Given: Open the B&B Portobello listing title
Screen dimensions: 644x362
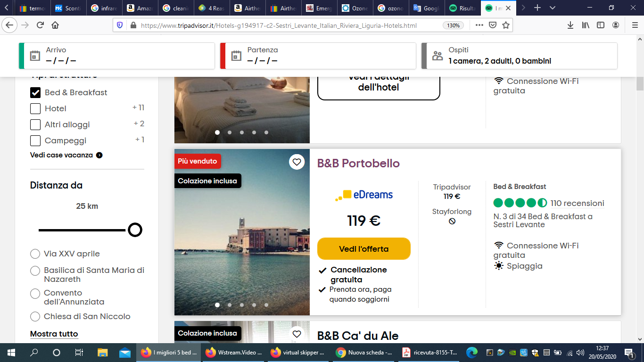Looking at the screenshot, I should (x=358, y=164).
